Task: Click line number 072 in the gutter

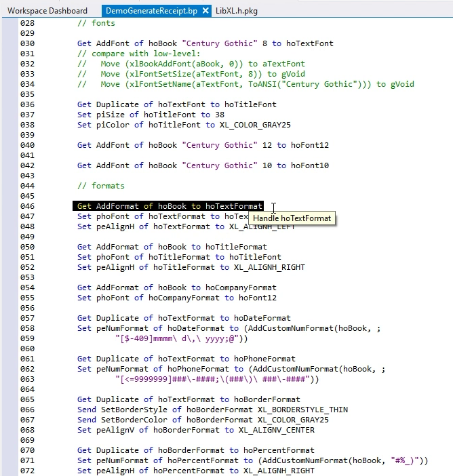Action: pos(27,471)
